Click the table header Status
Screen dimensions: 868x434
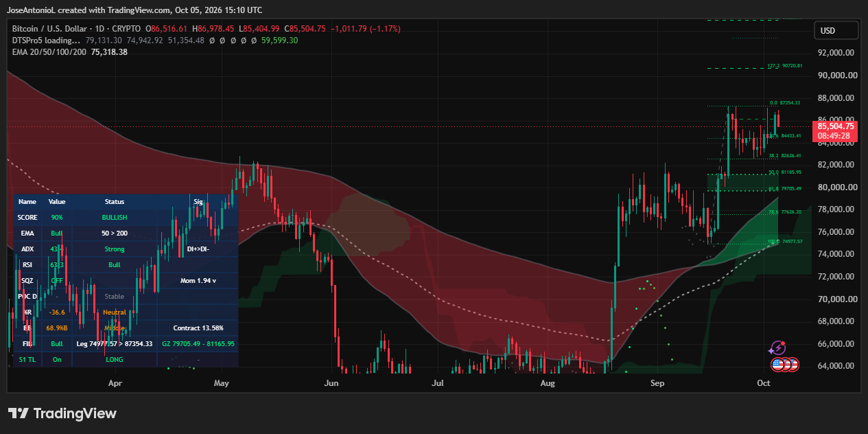[x=115, y=202]
